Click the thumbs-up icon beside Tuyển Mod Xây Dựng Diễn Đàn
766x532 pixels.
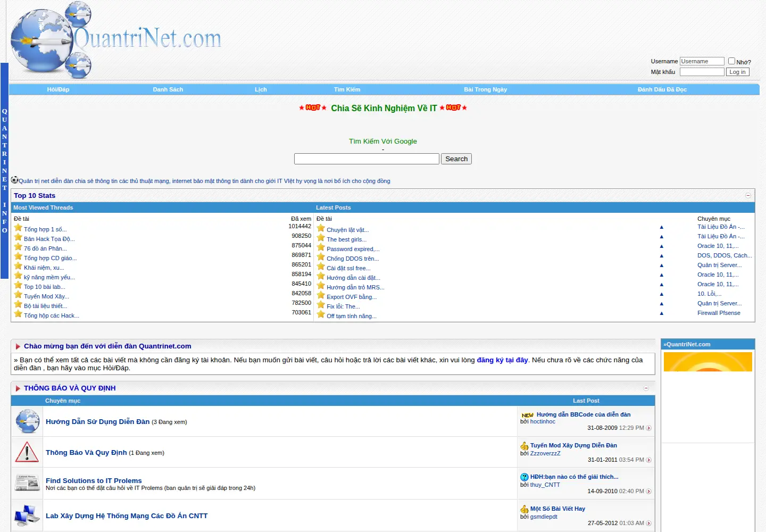point(524,446)
